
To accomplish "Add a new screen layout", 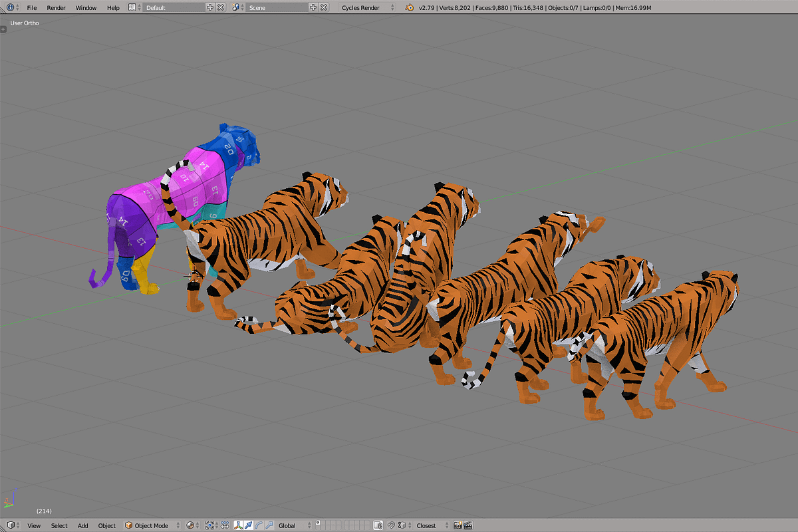I will (210, 7).
